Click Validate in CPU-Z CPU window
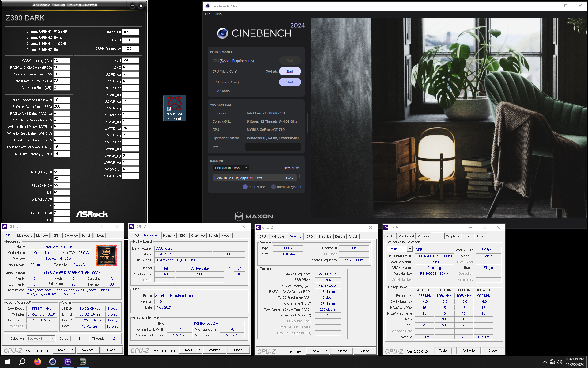Screen dimensions: 588x368 (x=88, y=350)
